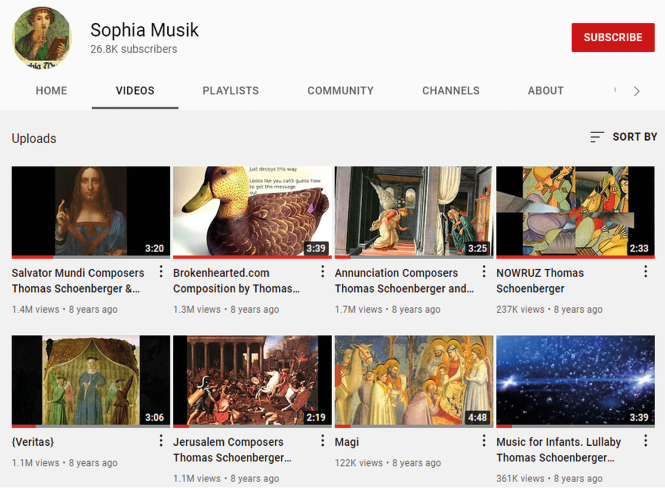Play the Jerusalem battle painting thumbnail

(x=252, y=381)
